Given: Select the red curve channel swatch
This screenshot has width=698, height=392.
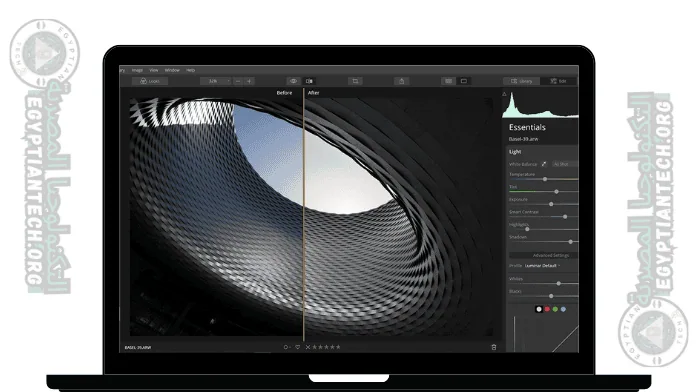Looking at the screenshot, I should (x=547, y=309).
